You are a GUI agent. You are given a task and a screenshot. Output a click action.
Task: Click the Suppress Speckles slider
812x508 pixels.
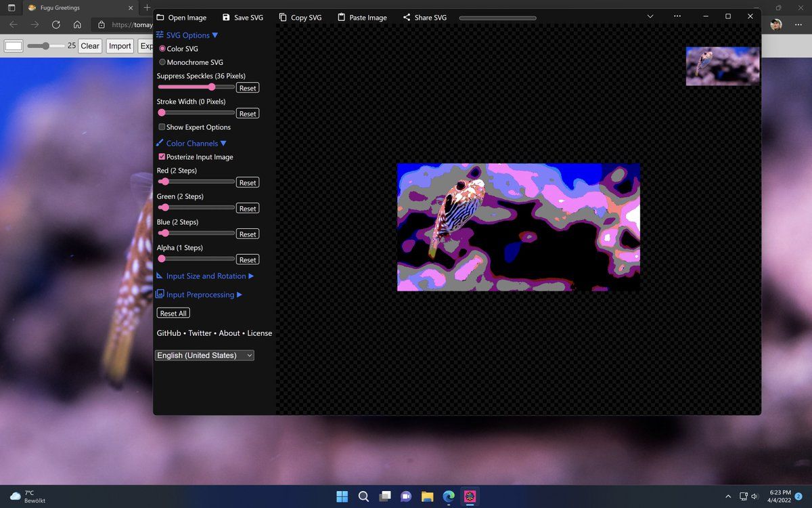[x=196, y=87]
